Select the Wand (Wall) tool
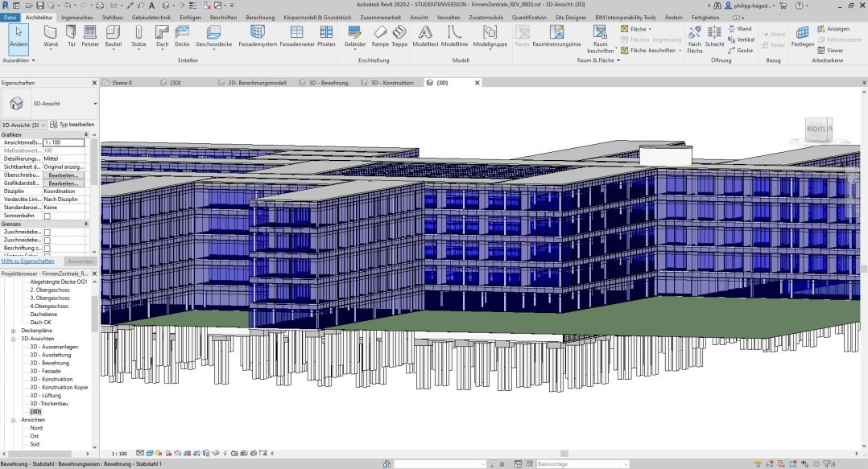 point(49,35)
